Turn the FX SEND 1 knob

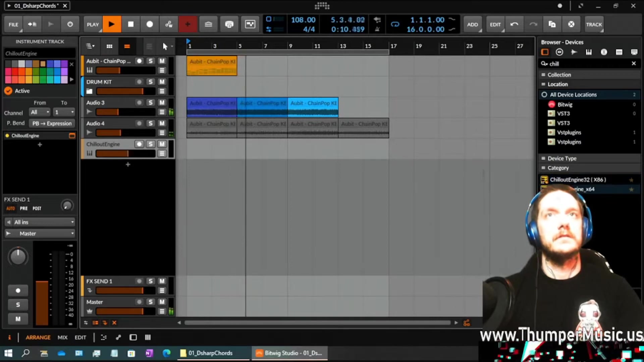[x=67, y=205]
